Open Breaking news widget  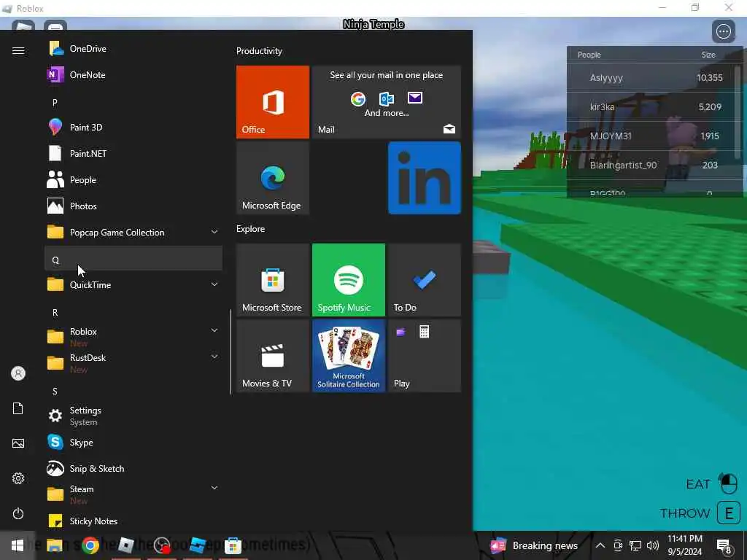[534, 545]
